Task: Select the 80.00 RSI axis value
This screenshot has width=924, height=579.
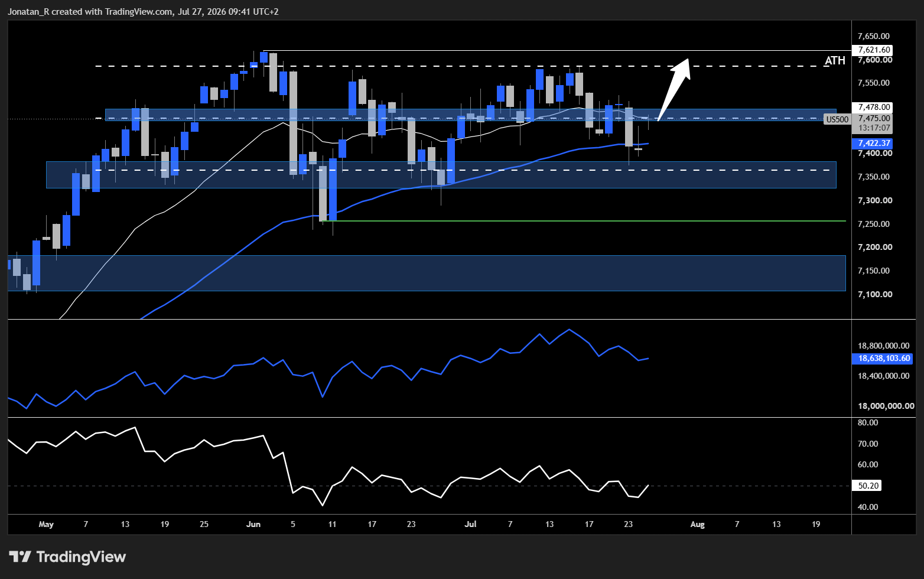Action: tap(868, 422)
